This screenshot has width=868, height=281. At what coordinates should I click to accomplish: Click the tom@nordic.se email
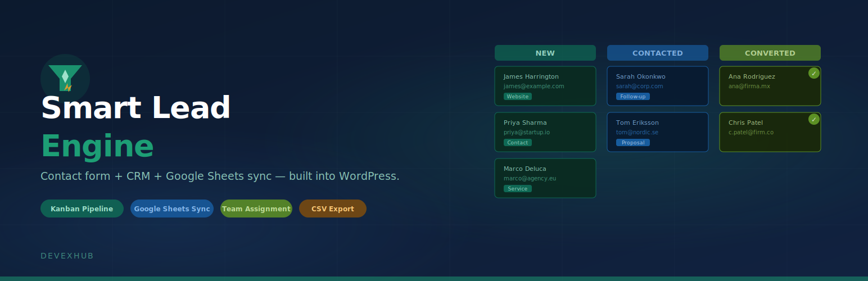click(638, 132)
